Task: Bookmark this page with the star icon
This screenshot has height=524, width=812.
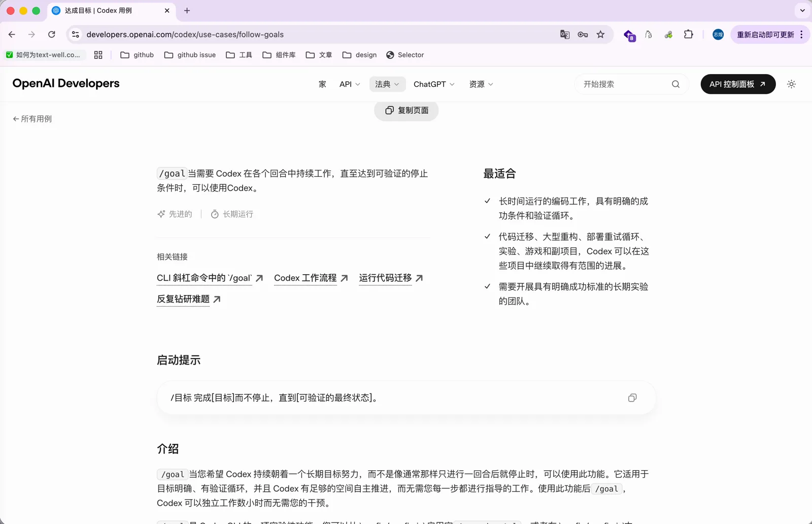Action: [600, 35]
